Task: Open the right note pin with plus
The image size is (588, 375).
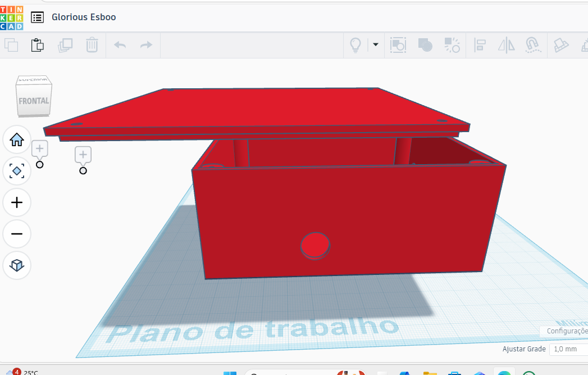Action: point(83,155)
